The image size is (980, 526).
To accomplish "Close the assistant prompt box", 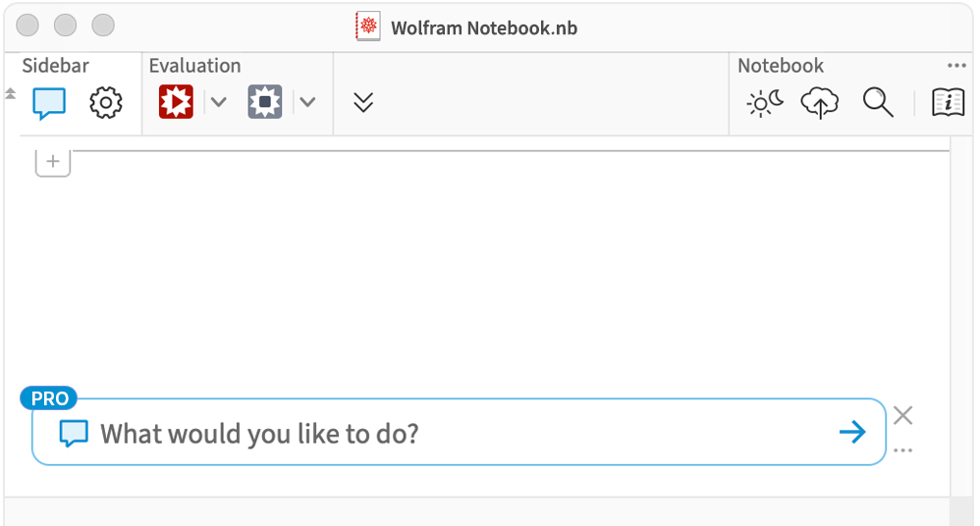I will [x=903, y=415].
